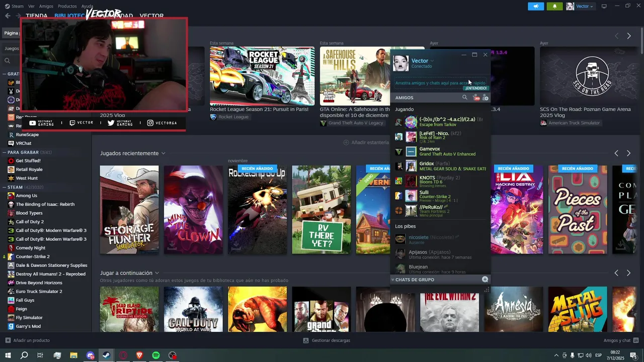Open the taskbar notification center icon

[633, 355]
